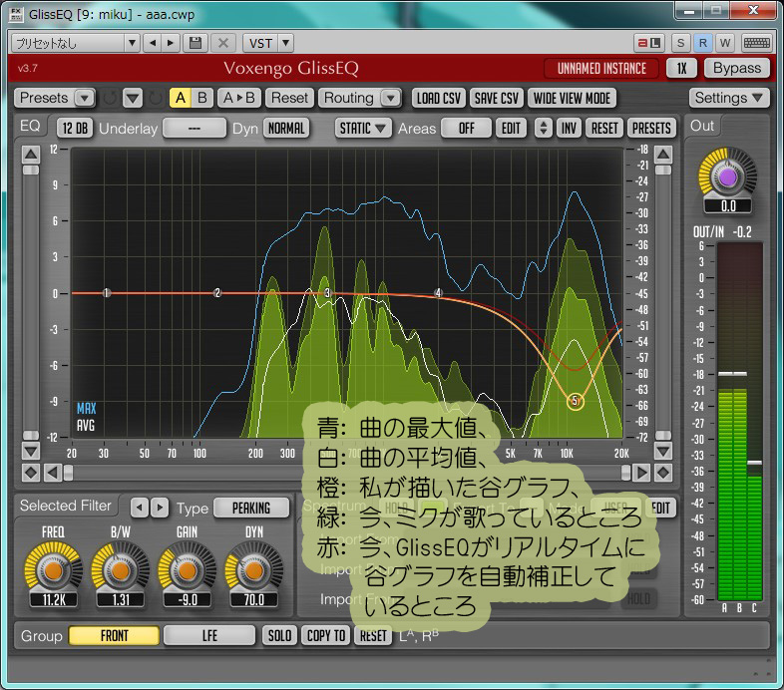The width and height of the screenshot is (784, 690).
Task: Change the Dyn NORMAL mode selector
Action: coord(286,128)
